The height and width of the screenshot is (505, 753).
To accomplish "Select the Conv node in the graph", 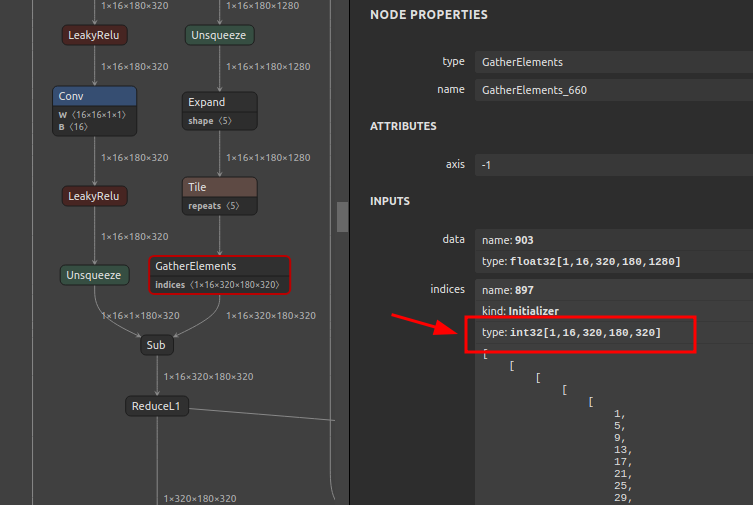I will point(94,97).
